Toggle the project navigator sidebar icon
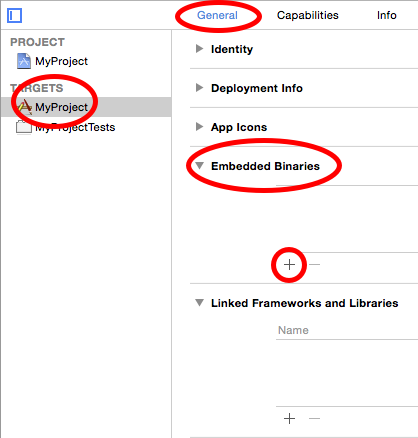Screen dimensions: 418x438 pos(14,15)
